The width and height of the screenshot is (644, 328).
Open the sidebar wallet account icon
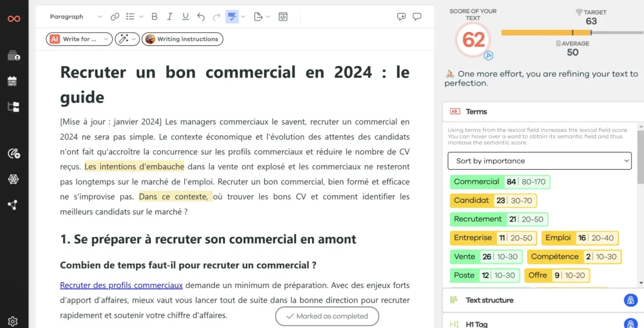pyautogui.click(x=14, y=56)
